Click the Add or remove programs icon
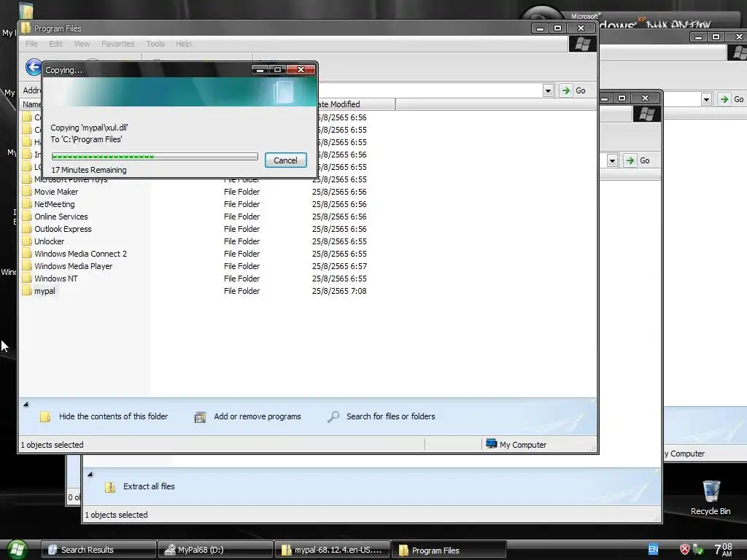Screen dimensions: 747x560 tap(200, 417)
